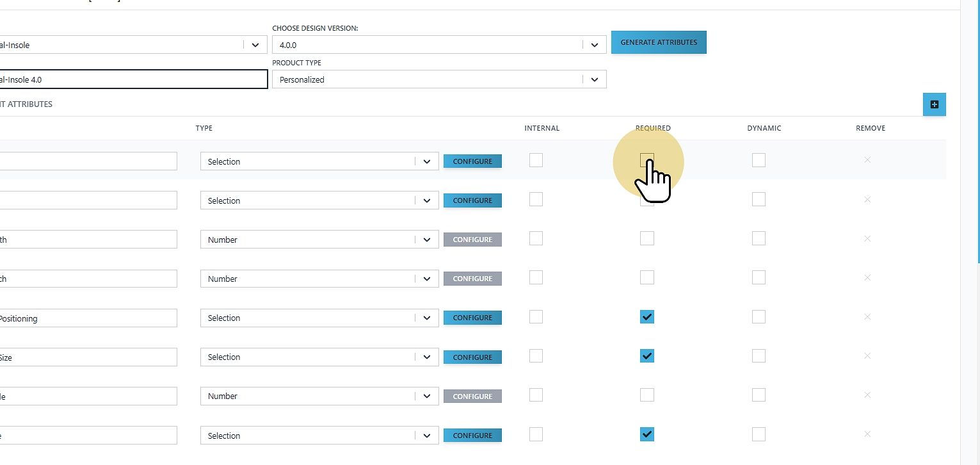Click the REQUIRED column header
The height and width of the screenshot is (465, 980).
pyautogui.click(x=653, y=128)
